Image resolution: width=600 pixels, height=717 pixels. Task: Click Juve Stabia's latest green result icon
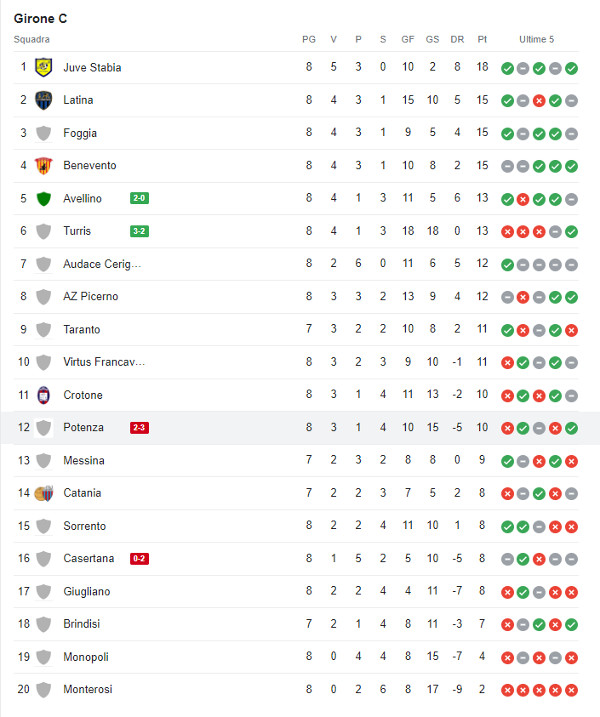click(571, 68)
